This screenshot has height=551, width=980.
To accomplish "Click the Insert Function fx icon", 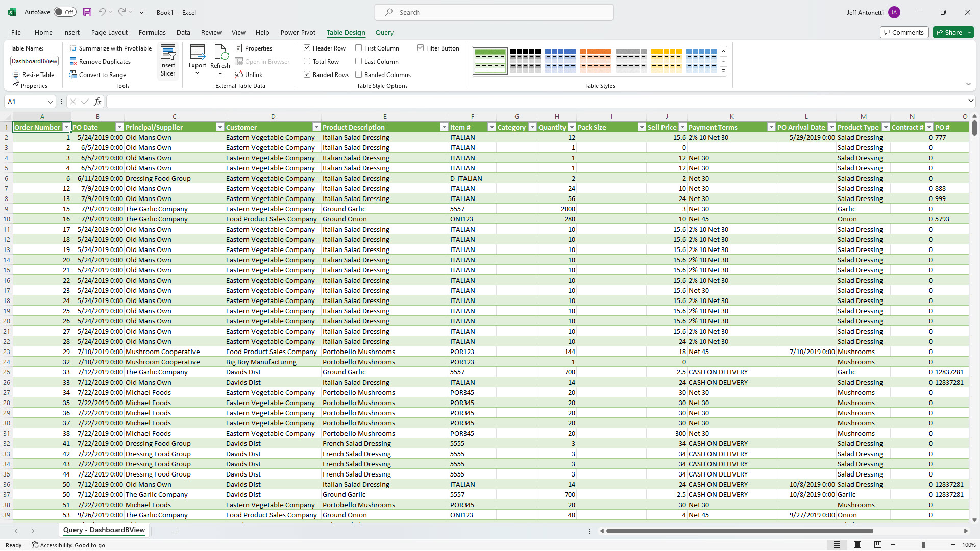I will coord(97,102).
